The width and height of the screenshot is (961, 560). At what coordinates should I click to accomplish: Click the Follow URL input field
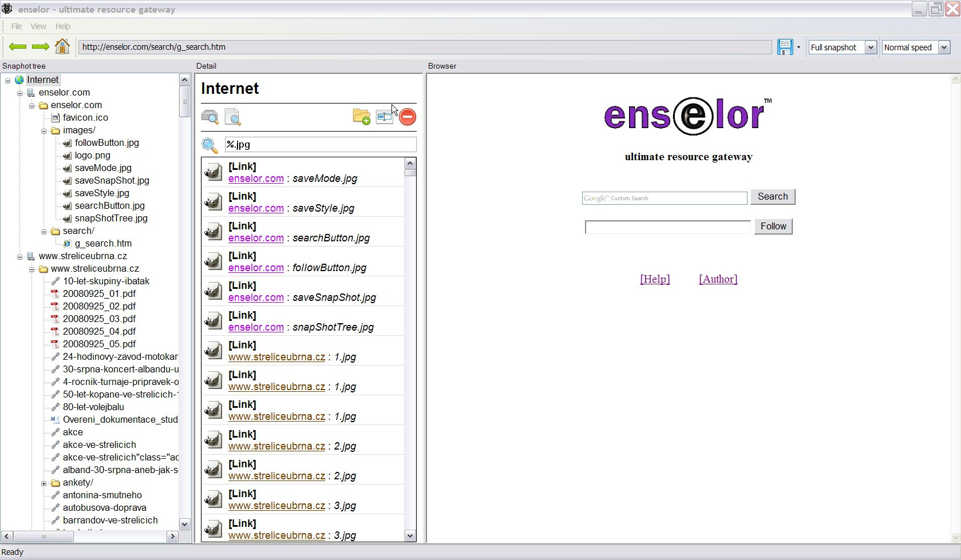tap(667, 227)
